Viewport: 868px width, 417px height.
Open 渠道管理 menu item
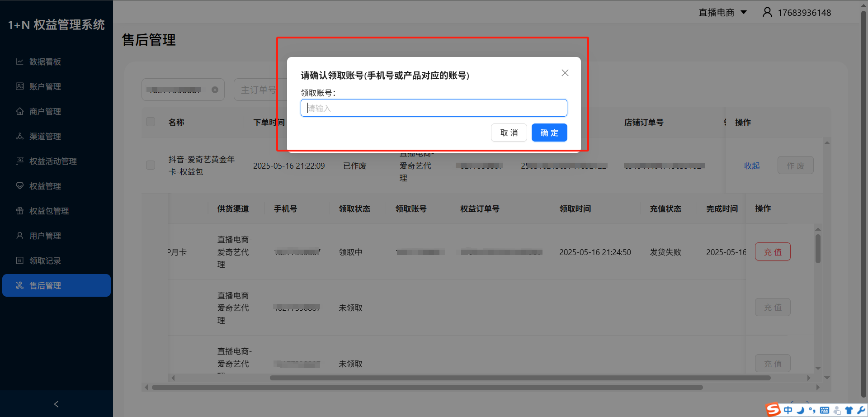[45, 136]
